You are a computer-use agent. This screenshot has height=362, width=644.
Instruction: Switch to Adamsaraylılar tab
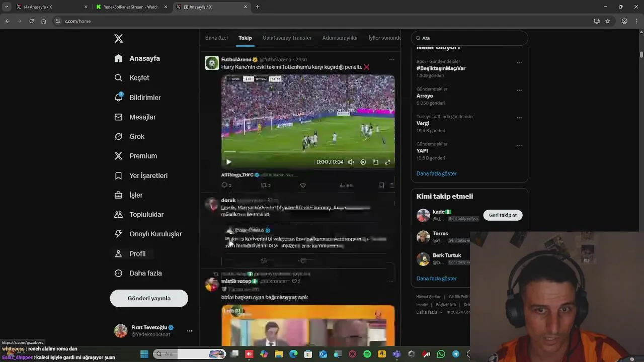tap(340, 38)
